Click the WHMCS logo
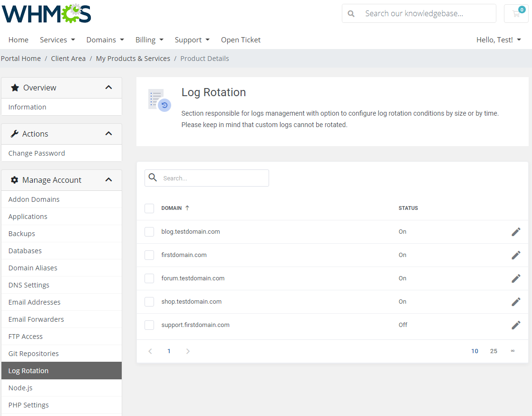Screen dimensions: 532x416 (46, 14)
